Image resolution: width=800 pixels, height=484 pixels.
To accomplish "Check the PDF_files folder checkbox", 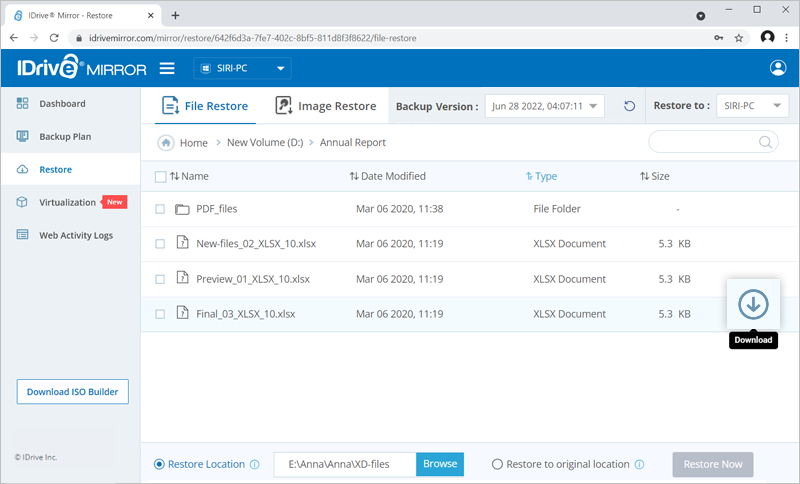I will (160, 209).
